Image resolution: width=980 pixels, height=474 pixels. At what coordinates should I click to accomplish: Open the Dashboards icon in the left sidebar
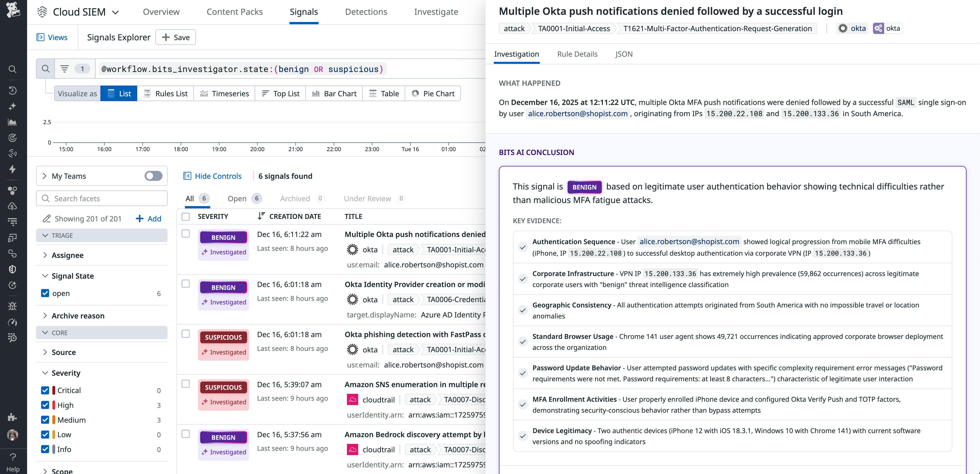(13, 122)
